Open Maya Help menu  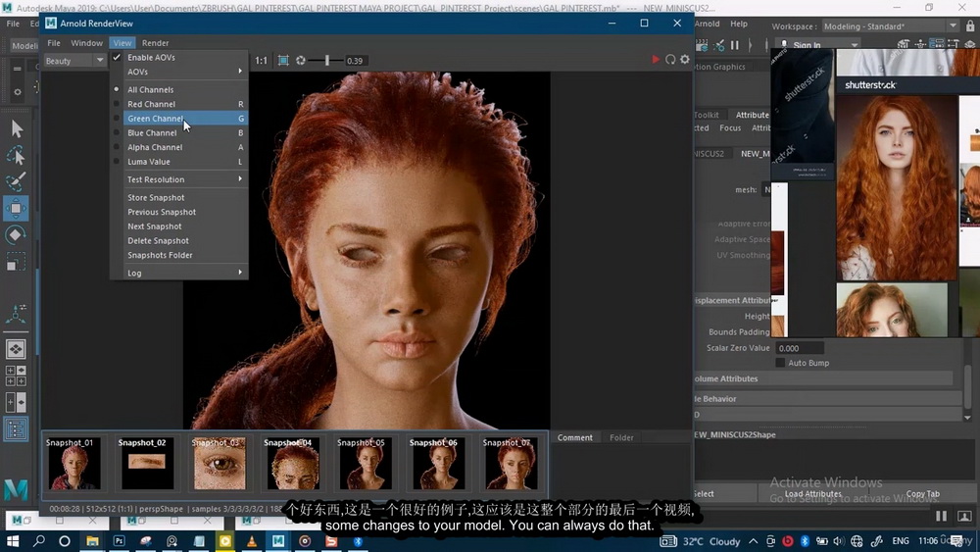click(x=739, y=24)
